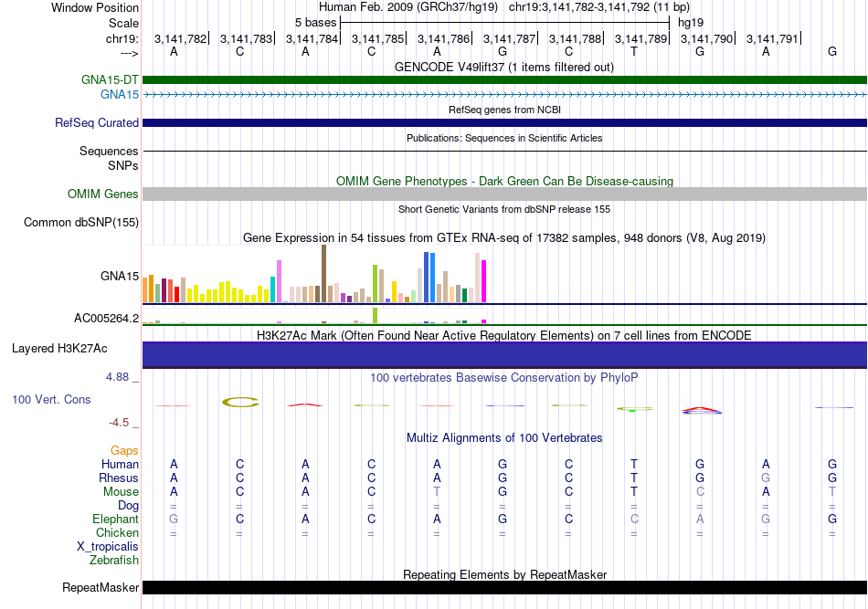The width and height of the screenshot is (868, 609).
Task: Click the GENCODE V49lift37 track title
Action: click(504, 68)
